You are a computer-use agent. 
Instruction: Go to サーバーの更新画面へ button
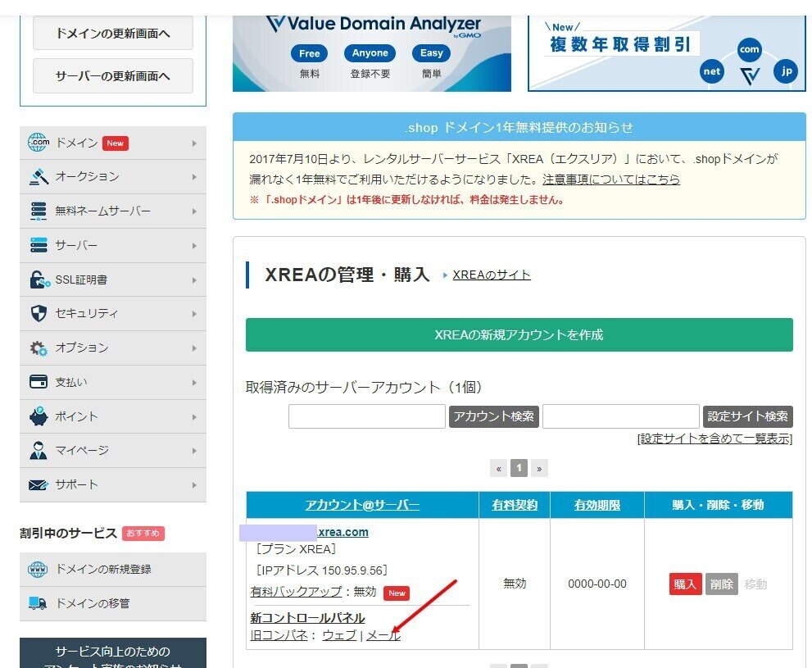tap(113, 75)
